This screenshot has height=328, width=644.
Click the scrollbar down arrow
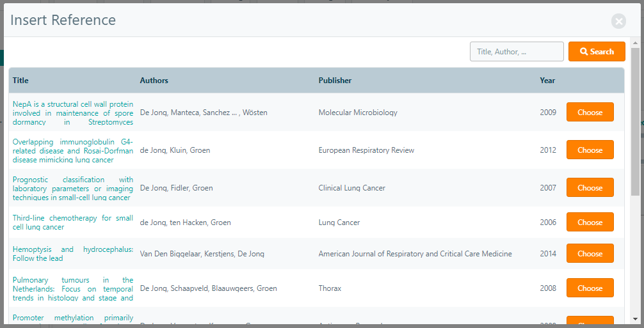coord(636,318)
